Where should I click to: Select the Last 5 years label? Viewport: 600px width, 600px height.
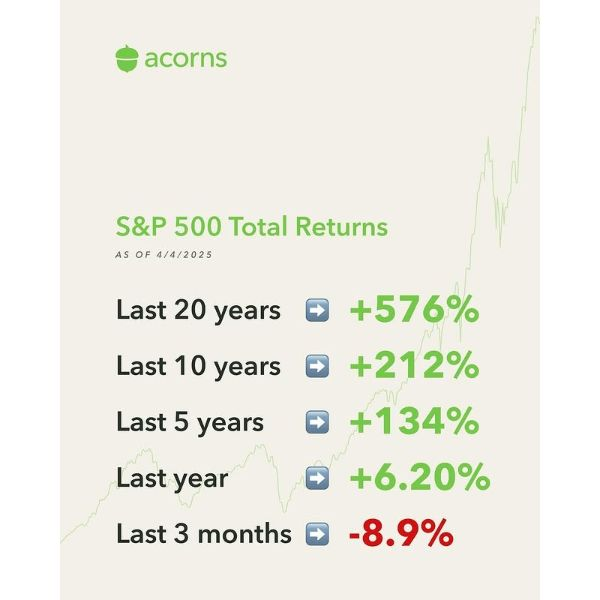tap(190, 423)
